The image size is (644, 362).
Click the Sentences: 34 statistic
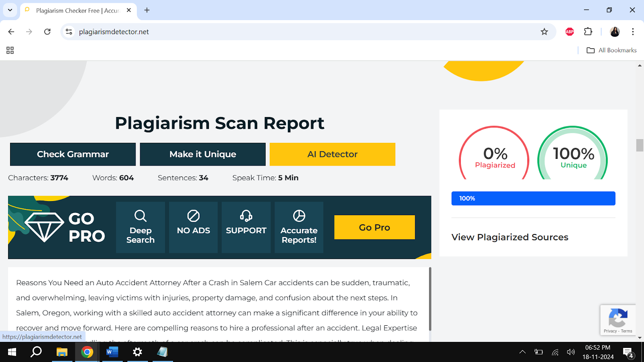[183, 178]
